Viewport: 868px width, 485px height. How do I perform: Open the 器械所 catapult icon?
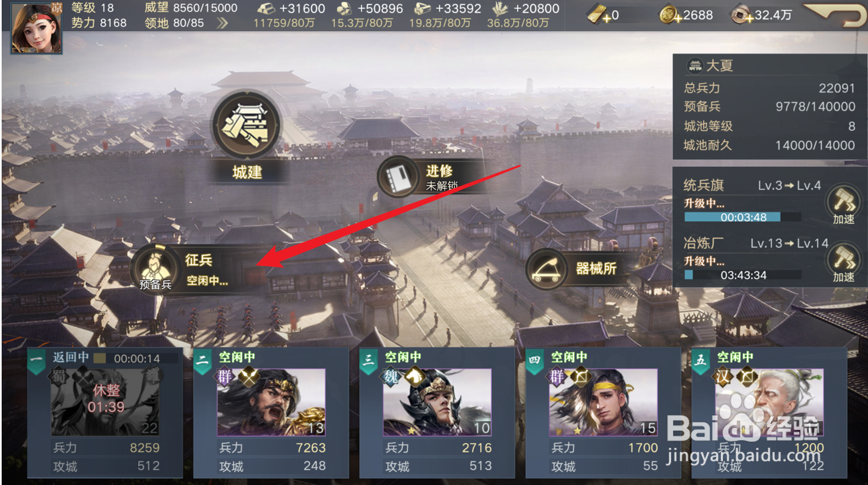545,269
